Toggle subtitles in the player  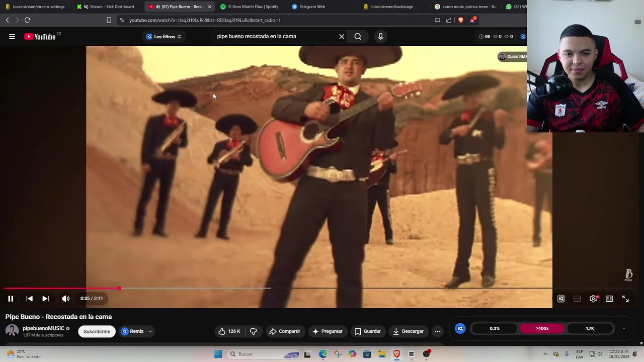coord(577,299)
